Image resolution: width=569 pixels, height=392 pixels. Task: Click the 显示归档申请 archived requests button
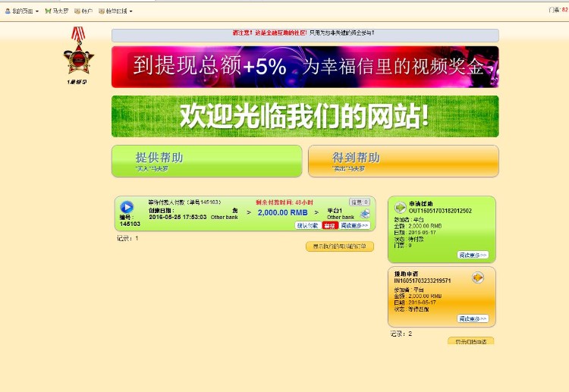pos(470,341)
